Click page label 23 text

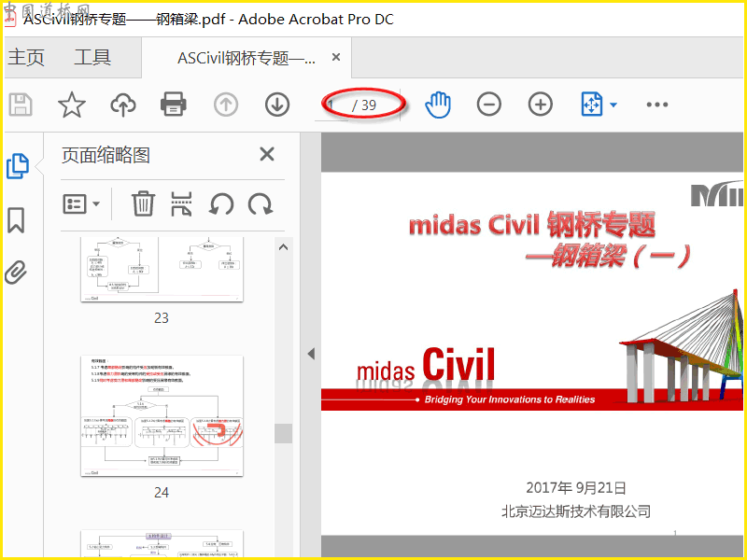point(162,318)
